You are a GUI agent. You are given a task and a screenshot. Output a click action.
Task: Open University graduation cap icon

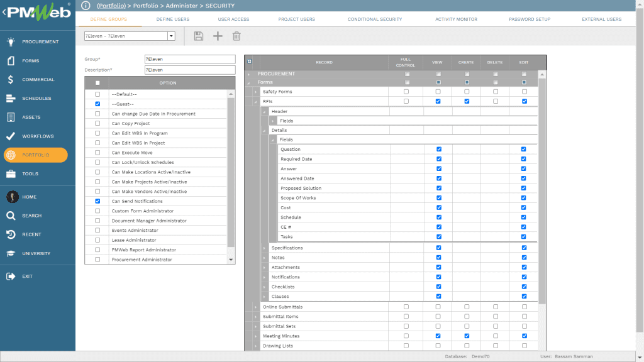11,253
